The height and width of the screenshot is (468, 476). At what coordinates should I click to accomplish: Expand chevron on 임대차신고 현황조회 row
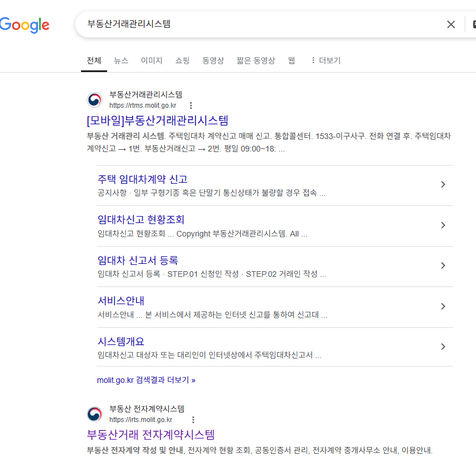pyautogui.click(x=443, y=225)
